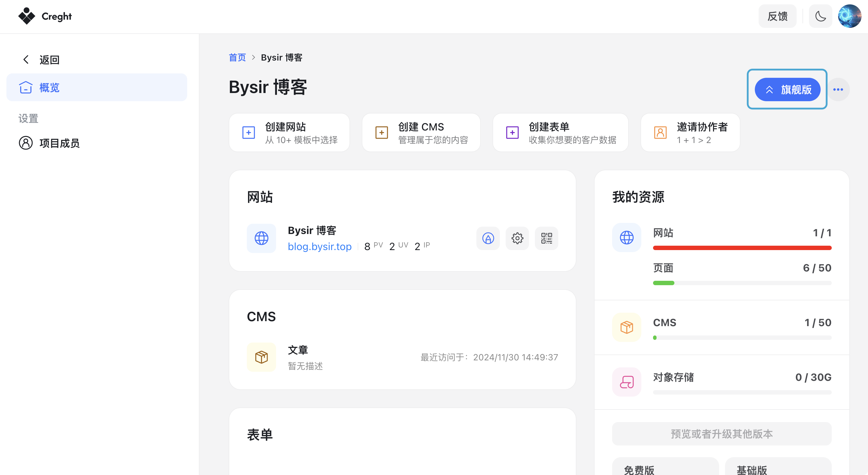Click the Creght logo icon
The width and height of the screenshot is (868, 475).
[x=27, y=16]
